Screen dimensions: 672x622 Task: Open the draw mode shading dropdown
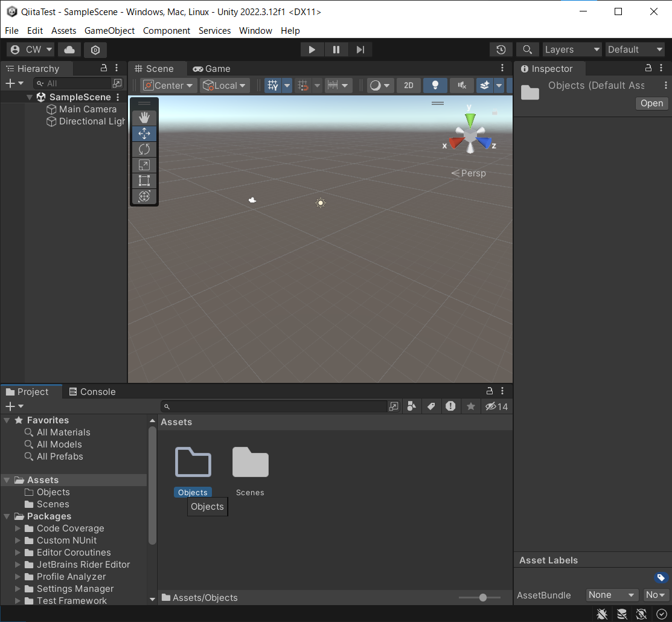(380, 85)
